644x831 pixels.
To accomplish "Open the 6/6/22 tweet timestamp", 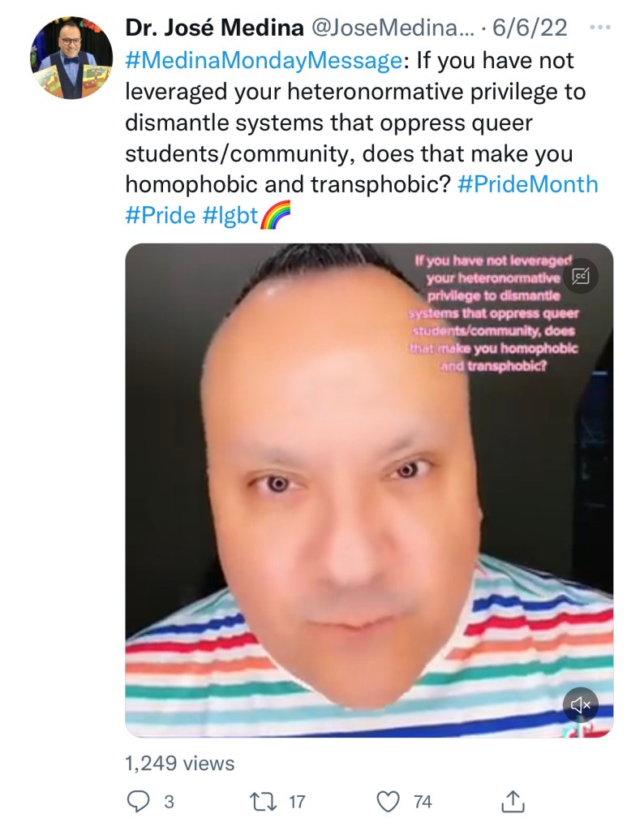I will [x=530, y=28].
